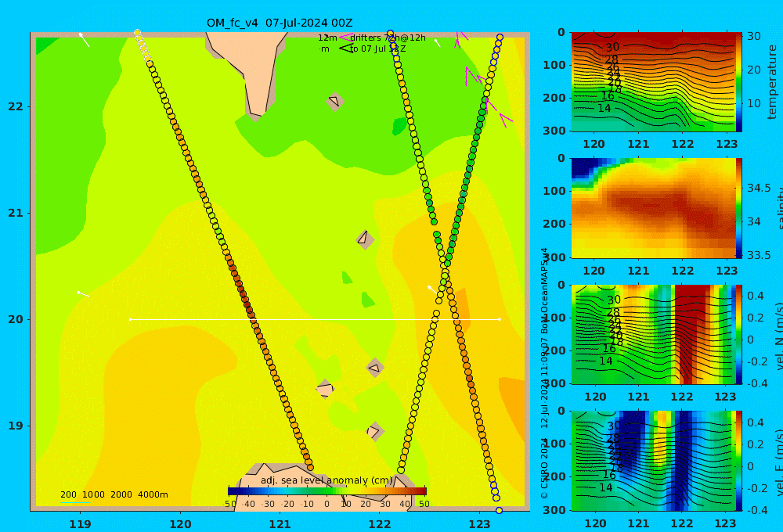
Task: Click the 14 contour label in the temperature panel
Action: pos(604,108)
